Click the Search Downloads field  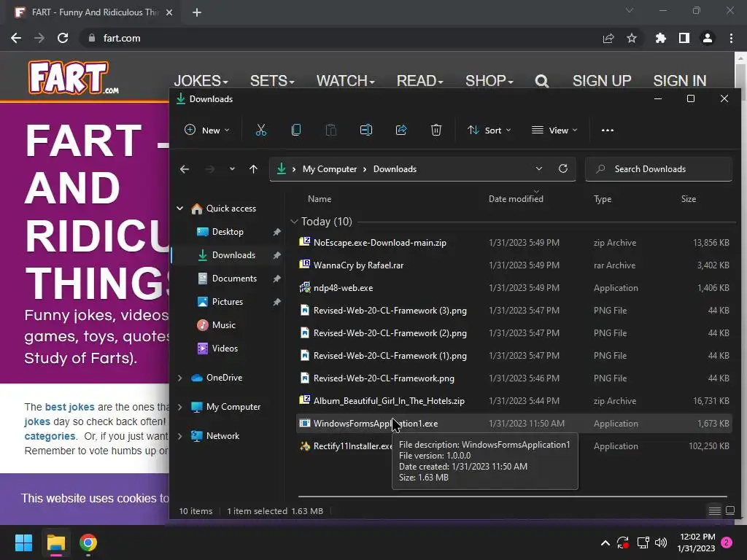(659, 169)
